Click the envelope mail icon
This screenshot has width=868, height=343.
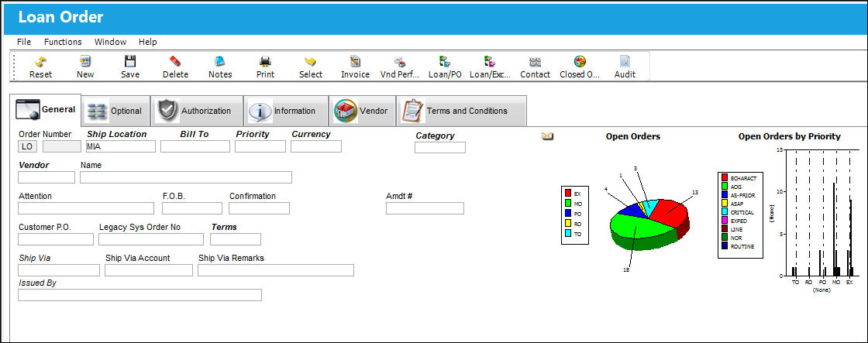[547, 136]
